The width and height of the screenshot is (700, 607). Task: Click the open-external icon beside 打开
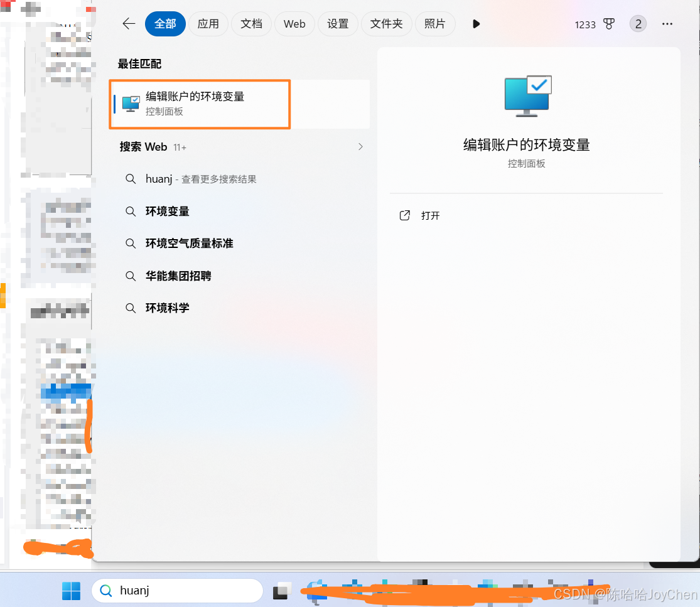(x=404, y=215)
